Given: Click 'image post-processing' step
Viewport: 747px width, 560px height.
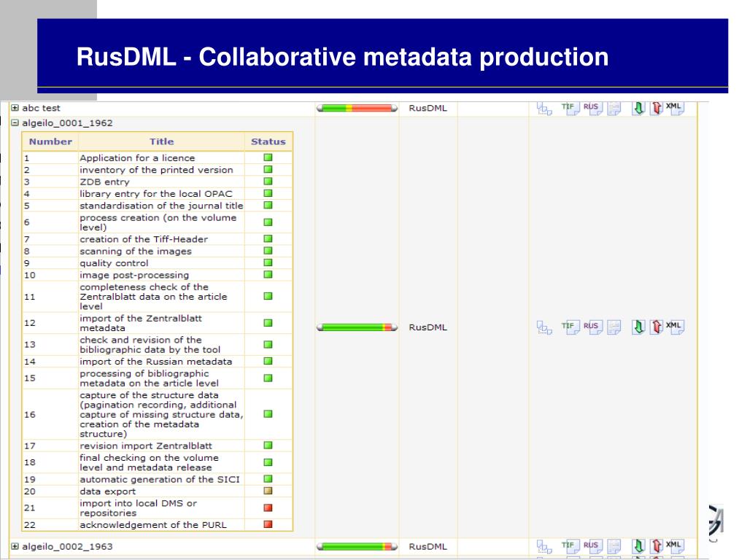Looking at the screenshot, I should pyautogui.click(x=134, y=275).
